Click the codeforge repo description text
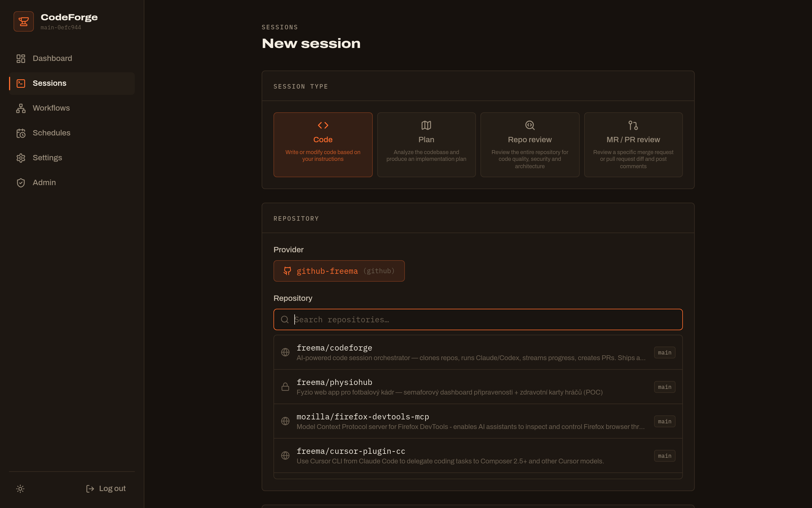The height and width of the screenshot is (508, 812). (x=471, y=358)
